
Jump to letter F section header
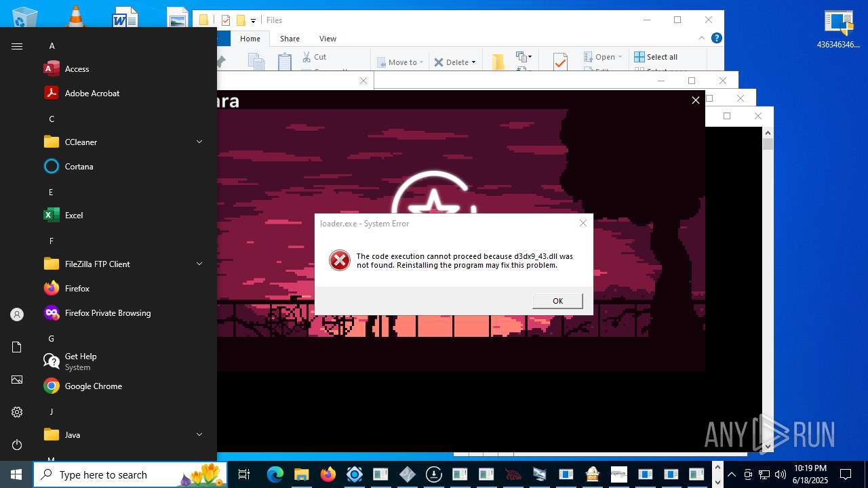tap(52, 241)
